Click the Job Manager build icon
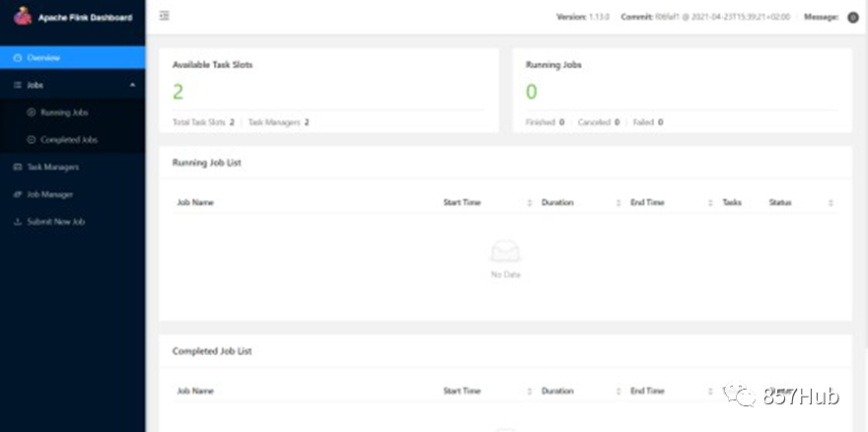Screen dimensions: 868x432 tap(18, 194)
